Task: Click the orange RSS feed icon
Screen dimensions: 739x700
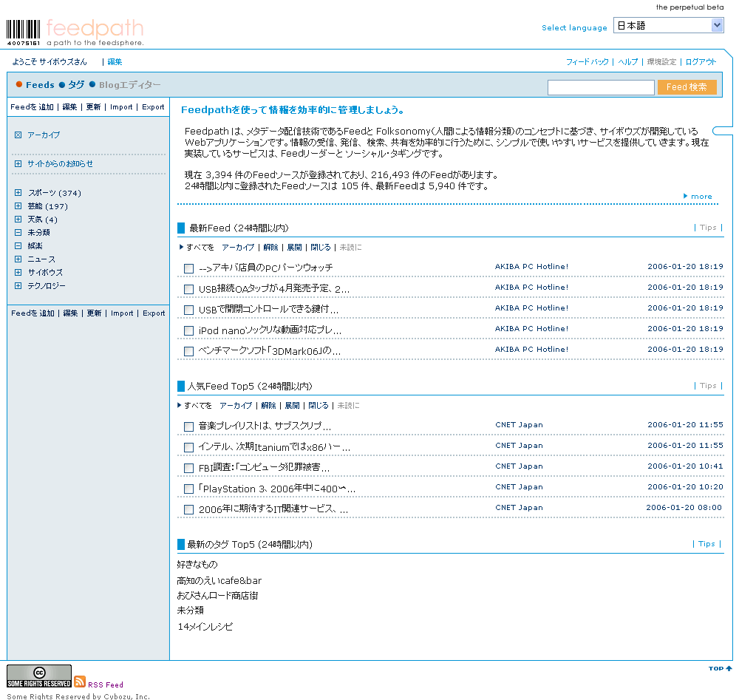Action: 80,682
